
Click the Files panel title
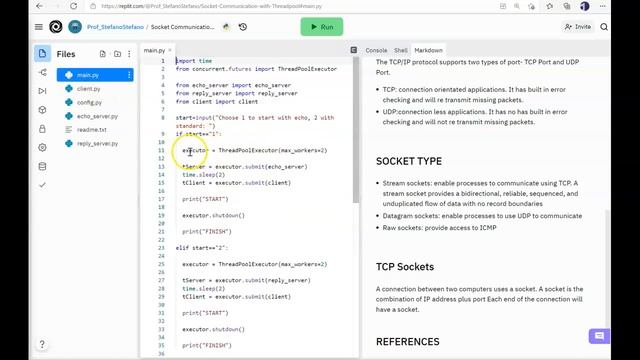pos(66,54)
